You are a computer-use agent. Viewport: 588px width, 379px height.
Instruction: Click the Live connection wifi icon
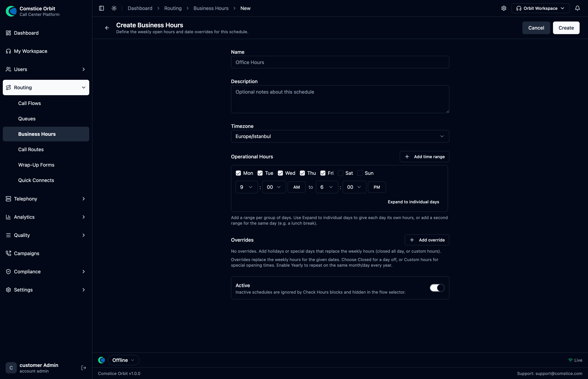coord(570,360)
